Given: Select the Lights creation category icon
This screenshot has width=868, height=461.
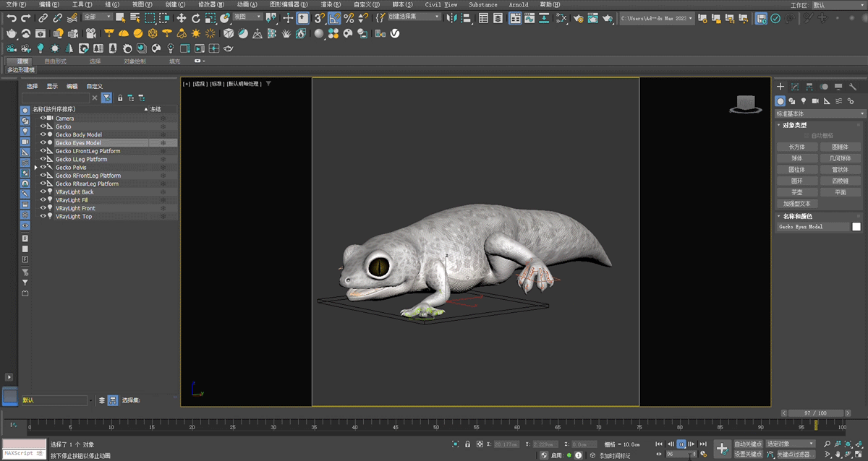Looking at the screenshot, I should 803,101.
